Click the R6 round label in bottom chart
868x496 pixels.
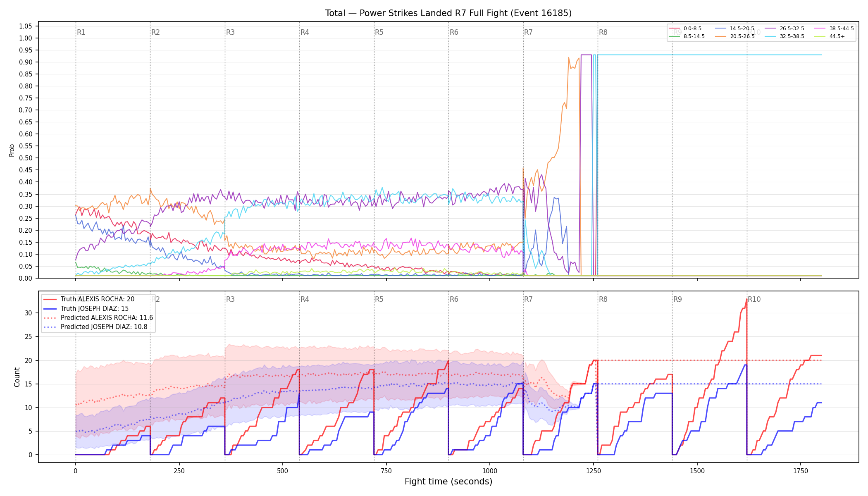[x=454, y=299]
